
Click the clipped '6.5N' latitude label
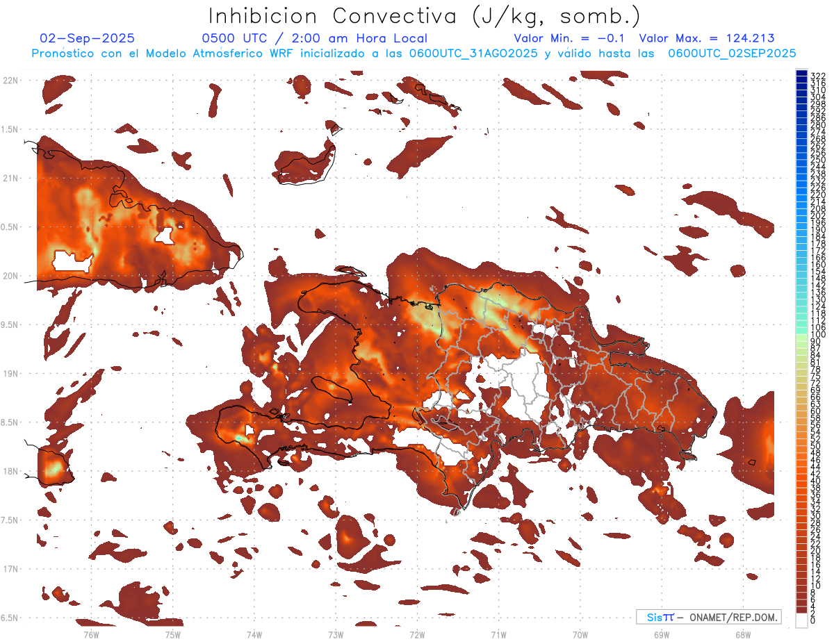[9, 618]
